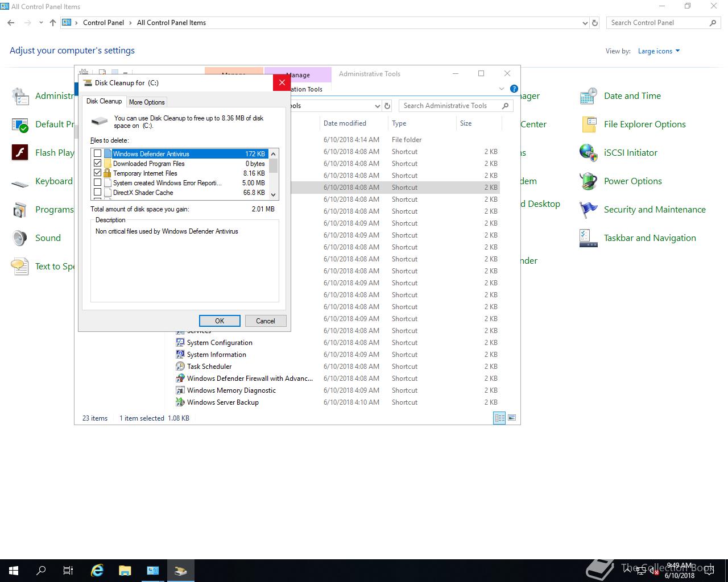Select the Disk Cleanup tab
728x582 pixels.
[x=104, y=101]
